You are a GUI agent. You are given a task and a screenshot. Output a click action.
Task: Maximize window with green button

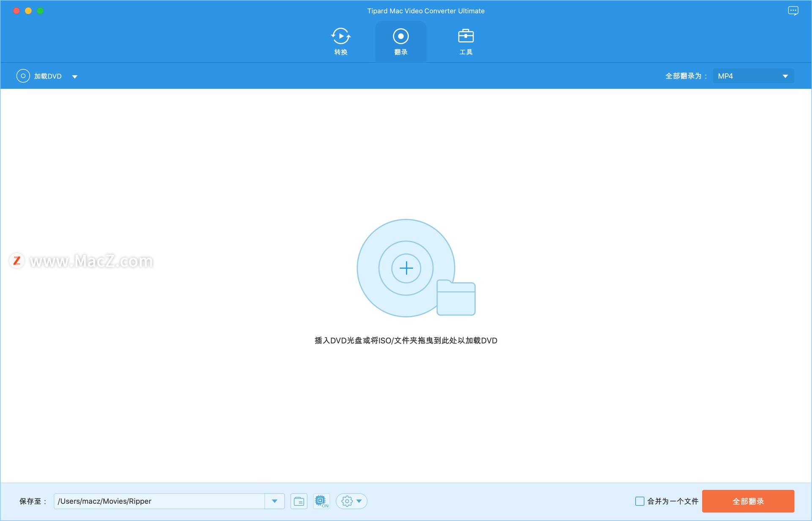pos(40,11)
